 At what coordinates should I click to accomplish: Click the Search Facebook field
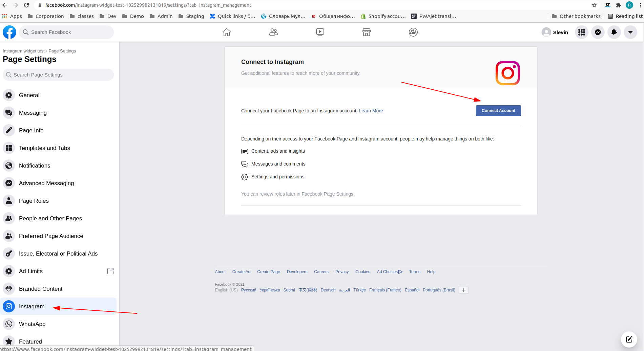tap(66, 32)
